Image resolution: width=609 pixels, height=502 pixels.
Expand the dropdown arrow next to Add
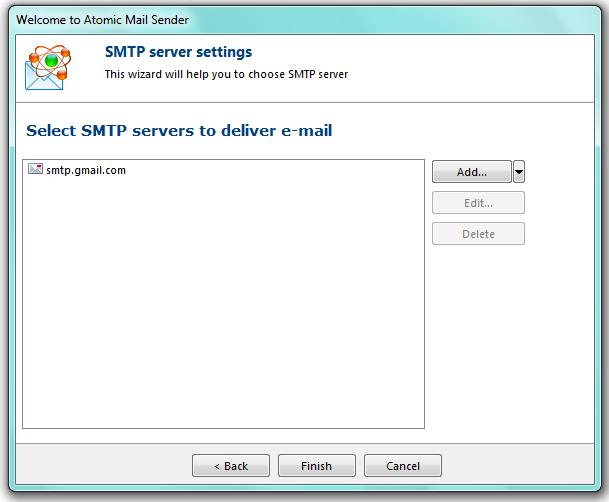tap(519, 172)
